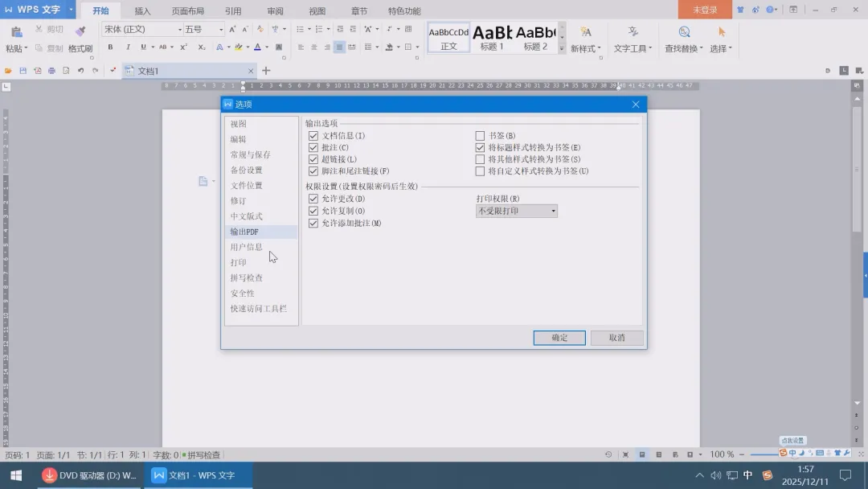Open a new document tab with plus icon
The image size is (868, 489).
coord(266,71)
